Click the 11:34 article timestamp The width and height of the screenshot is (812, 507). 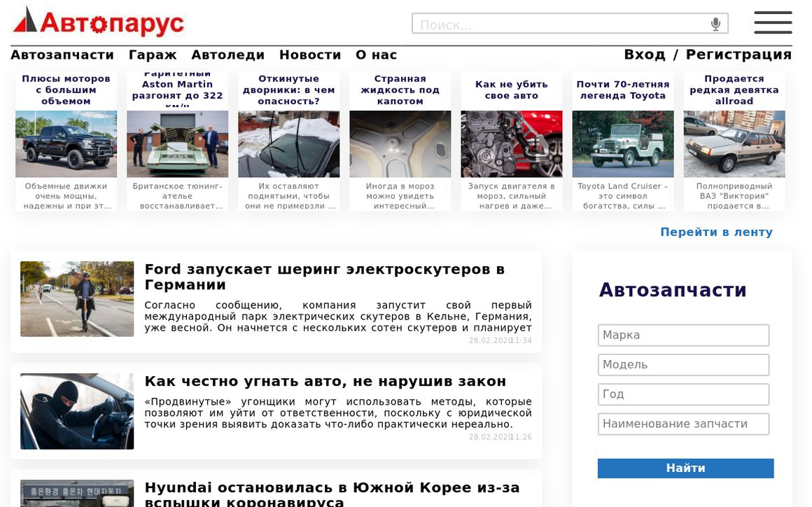521,340
